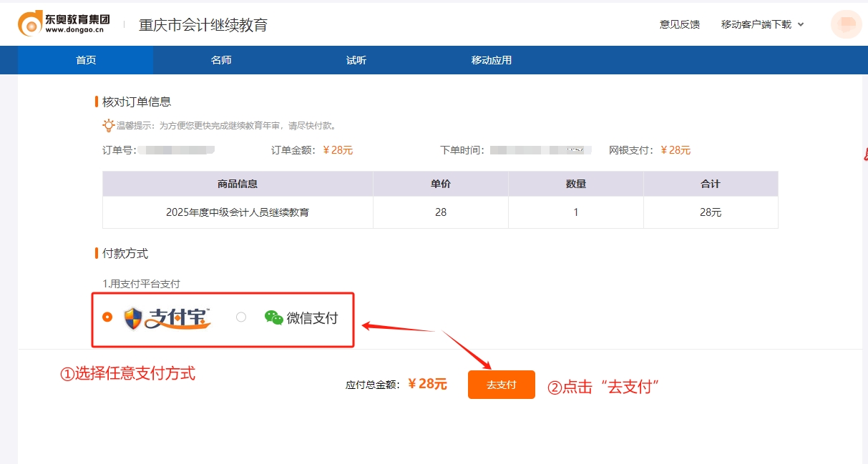The image size is (868, 464).
Task: Open the 移动应用 navigation tab
Action: pyautogui.click(x=492, y=60)
